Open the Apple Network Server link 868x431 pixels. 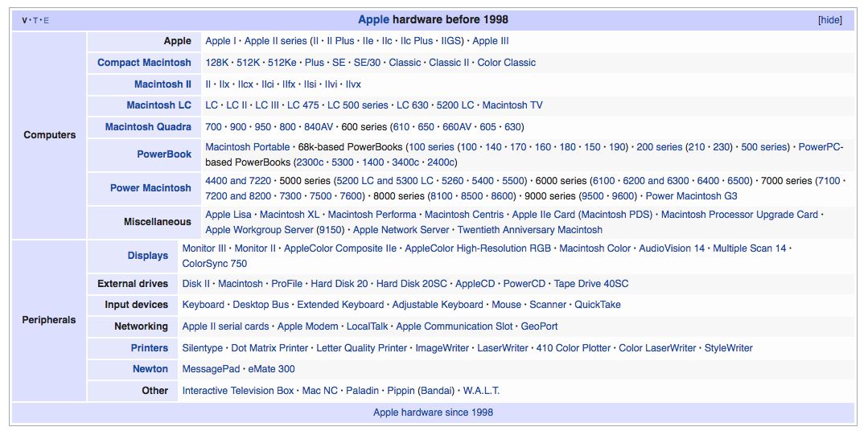point(401,230)
